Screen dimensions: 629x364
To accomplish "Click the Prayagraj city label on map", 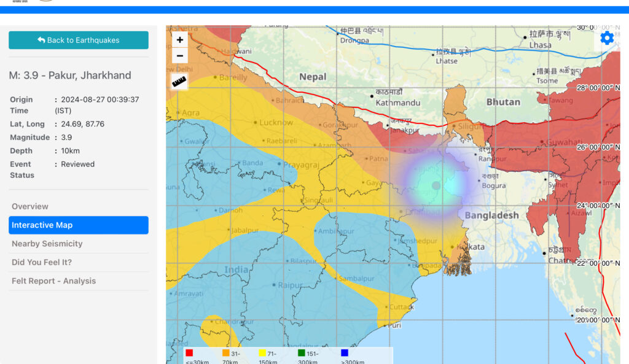I will [x=301, y=165].
